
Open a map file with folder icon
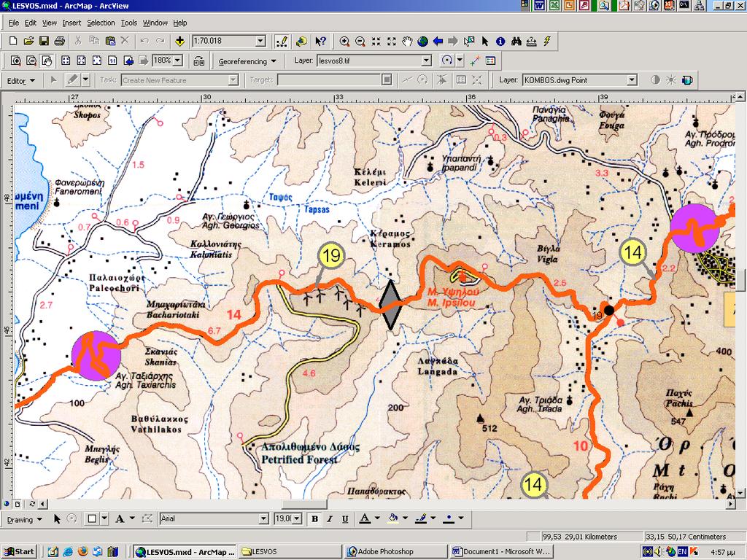[x=28, y=42]
